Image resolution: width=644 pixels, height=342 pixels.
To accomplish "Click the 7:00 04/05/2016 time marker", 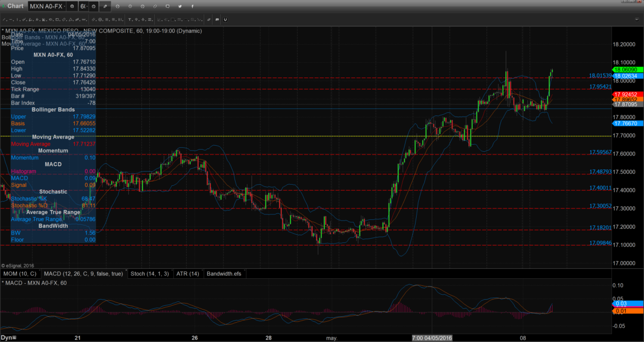I will point(432,338).
